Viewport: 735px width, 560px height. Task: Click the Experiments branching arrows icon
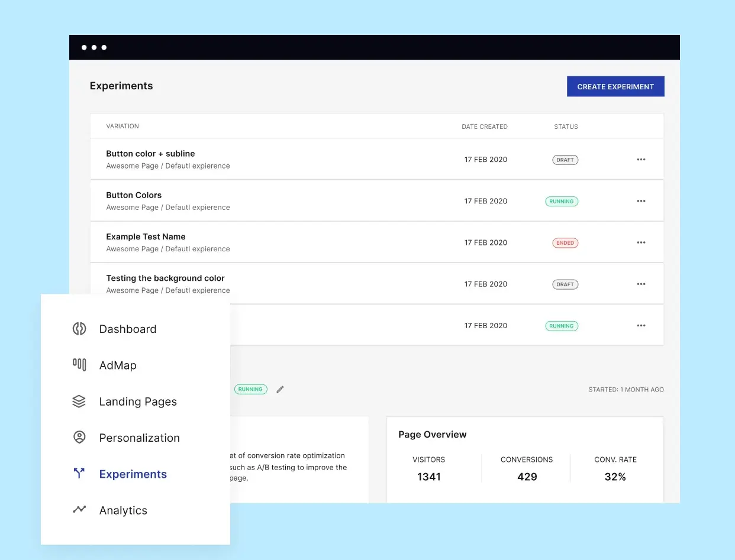[79, 474]
